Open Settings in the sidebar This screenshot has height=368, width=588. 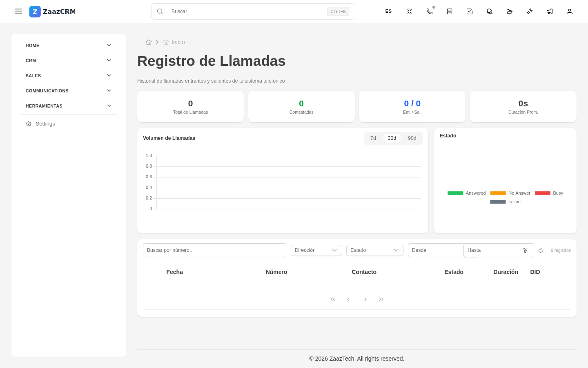click(x=69, y=124)
